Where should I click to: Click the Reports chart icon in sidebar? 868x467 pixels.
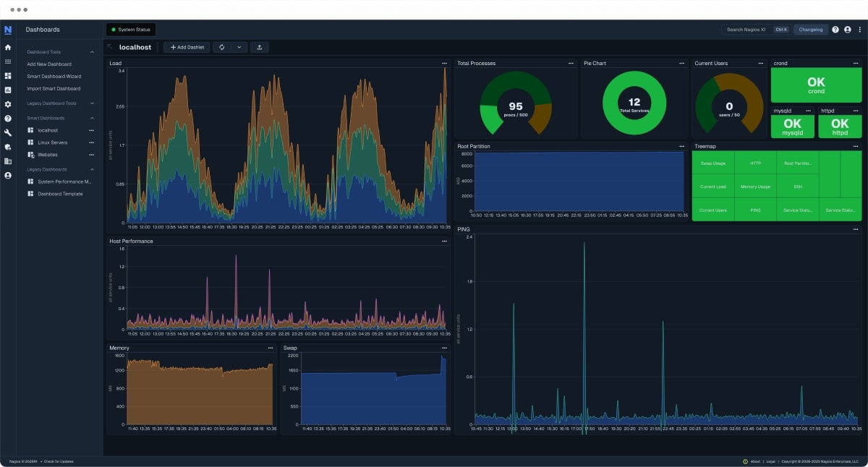pos(7,160)
